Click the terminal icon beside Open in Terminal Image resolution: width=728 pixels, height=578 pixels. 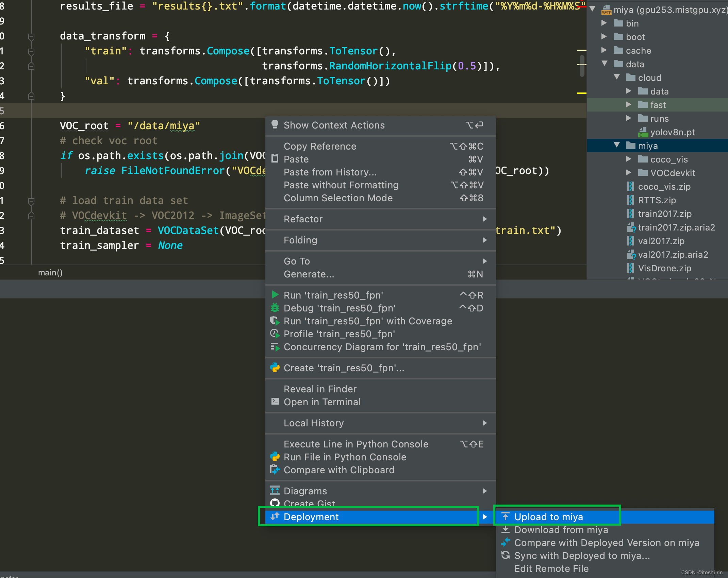tap(275, 401)
